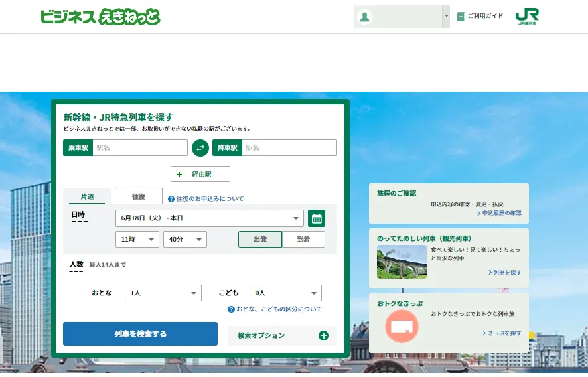This screenshot has width=588, height=377.
Task: Open the 40分 minute dropdown
Action: (x=185, y=240)
